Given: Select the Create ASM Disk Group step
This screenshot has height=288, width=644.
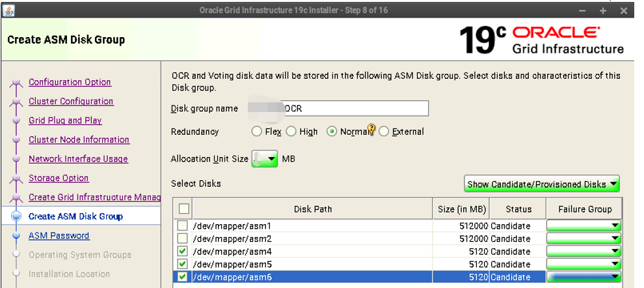Looking at the screenshot, I should pyautogui.click(x=75, y=216).
